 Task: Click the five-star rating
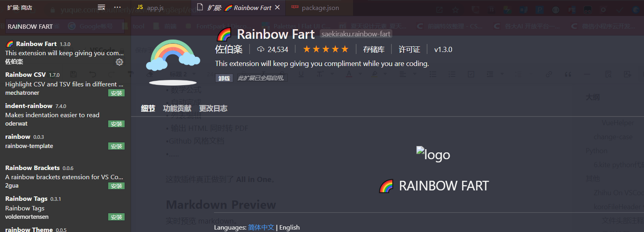point(326,49)
